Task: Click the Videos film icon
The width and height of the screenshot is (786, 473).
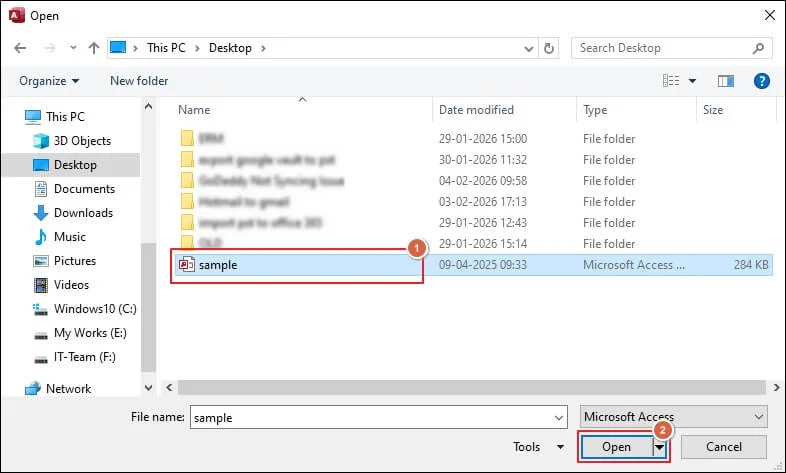Action: point(41,285)
